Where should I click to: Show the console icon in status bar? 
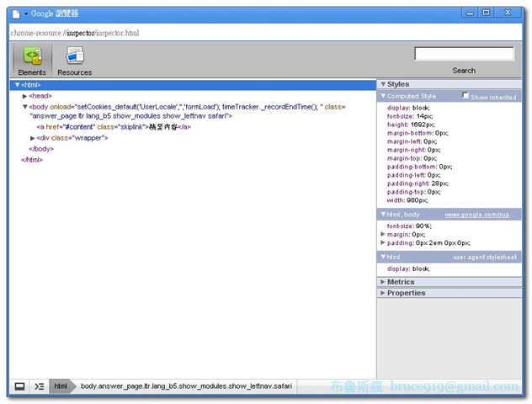[x=40, y=386]
